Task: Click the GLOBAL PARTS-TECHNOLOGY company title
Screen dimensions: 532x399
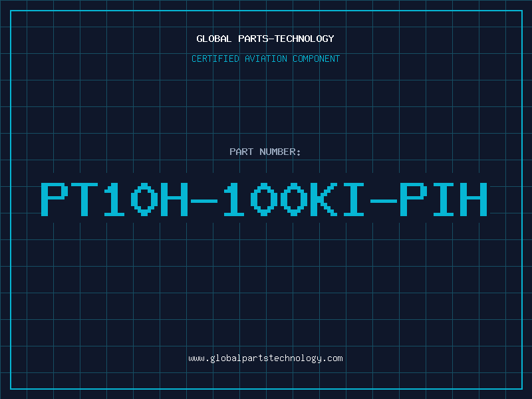Action: 265,39
